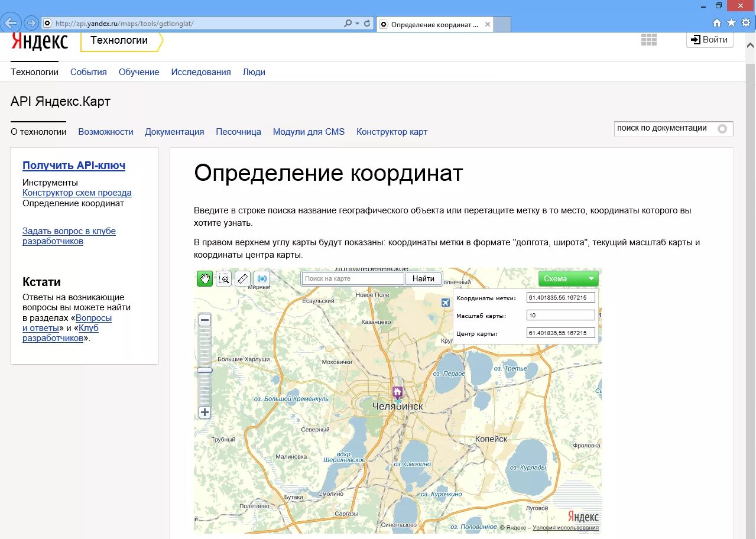The width and height of the screenshot is (756, 539).
Task: Click the Центр карты value field
Action: [561, 333]
